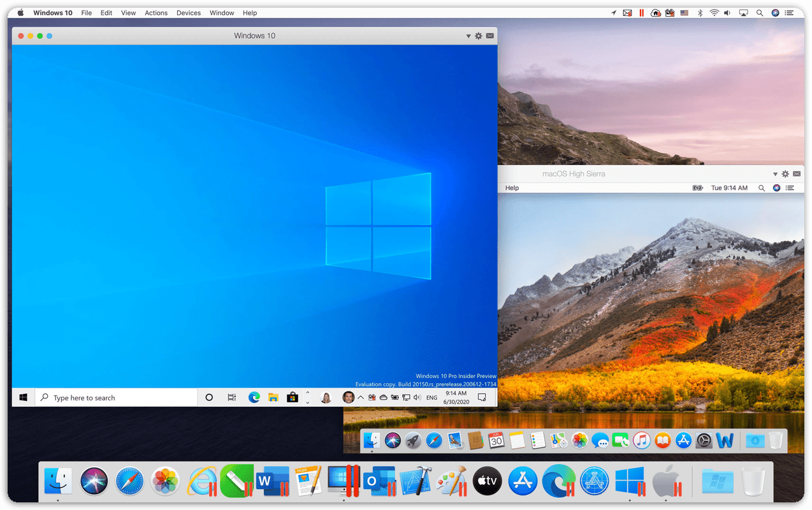Image resolution: width=812 pixels, height=510 pixels.
Task: Open Internet Explorer from the Mac dock
Action: (x=201, y=481)
